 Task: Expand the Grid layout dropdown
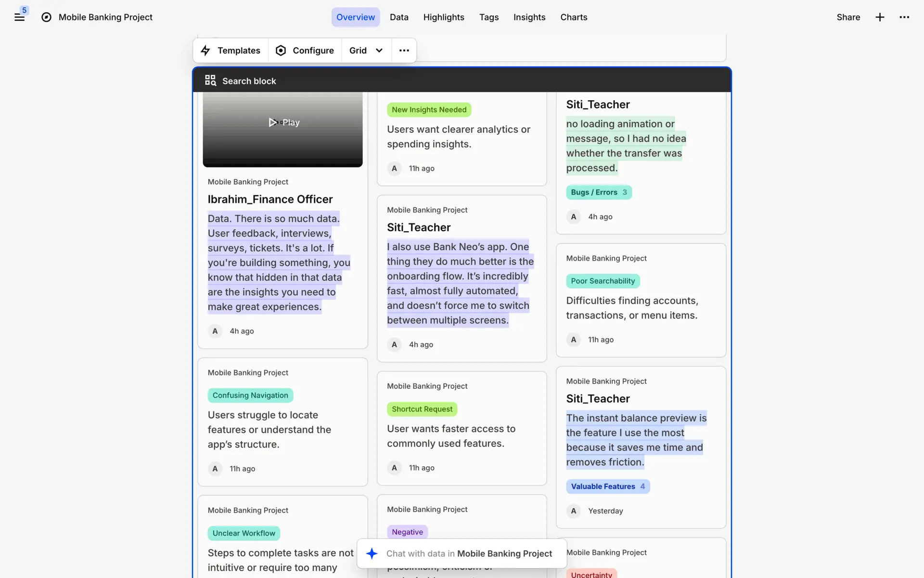(366, 51)
